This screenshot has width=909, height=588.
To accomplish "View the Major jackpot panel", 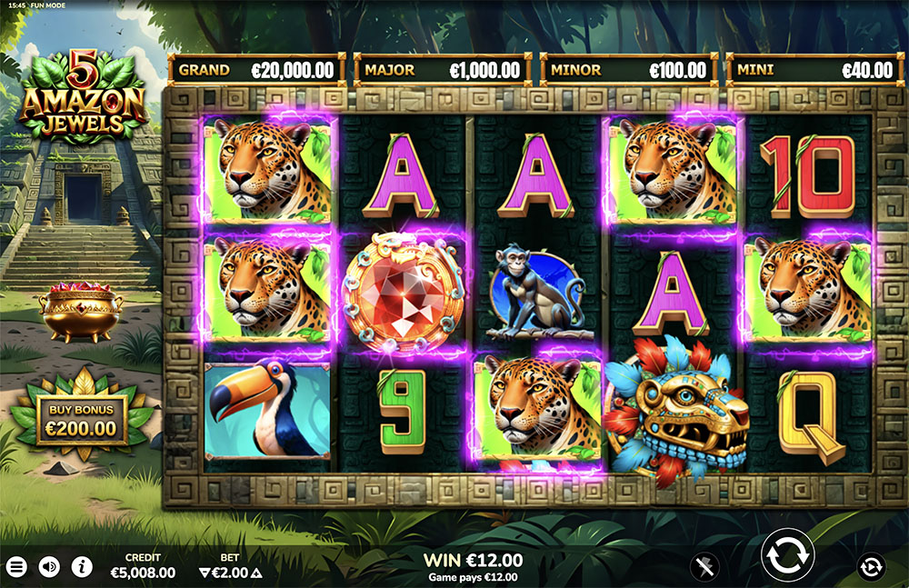I will [x=443, y=70].
